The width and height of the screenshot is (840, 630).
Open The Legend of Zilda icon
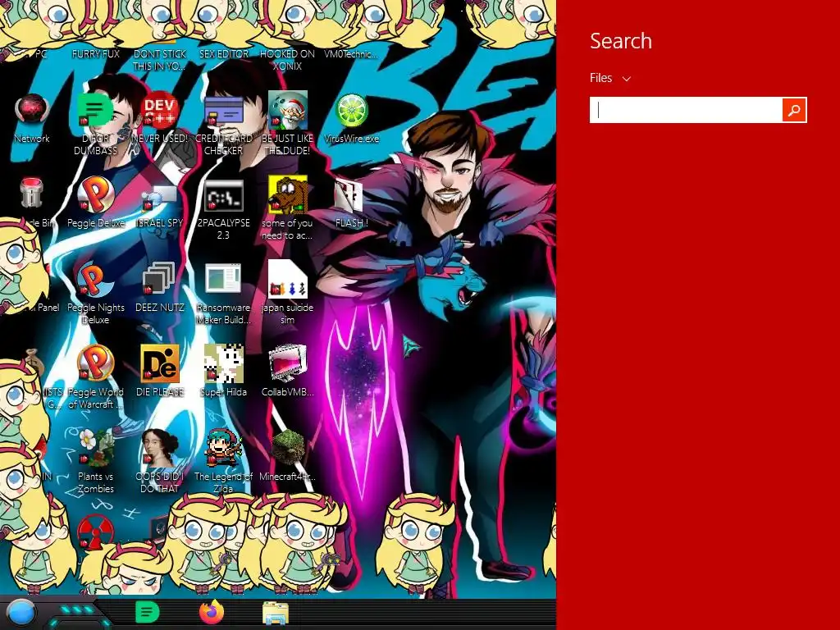click(223, 448)
